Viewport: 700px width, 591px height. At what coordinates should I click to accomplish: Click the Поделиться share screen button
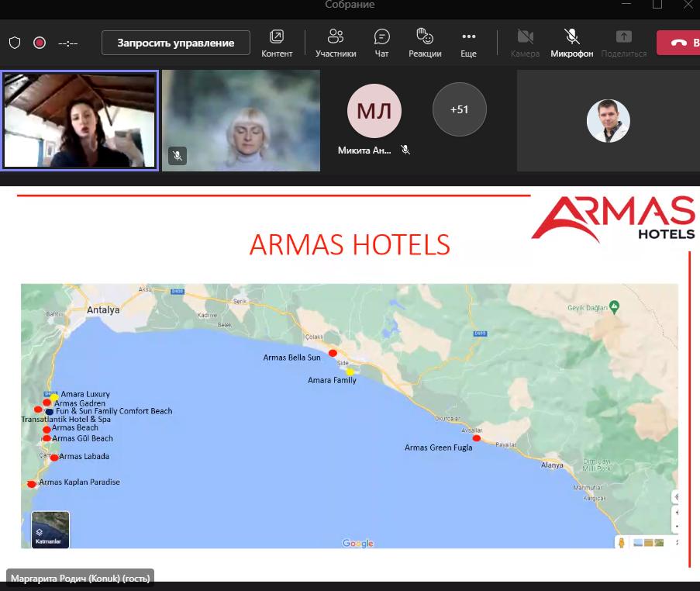(x=623, y=43)
